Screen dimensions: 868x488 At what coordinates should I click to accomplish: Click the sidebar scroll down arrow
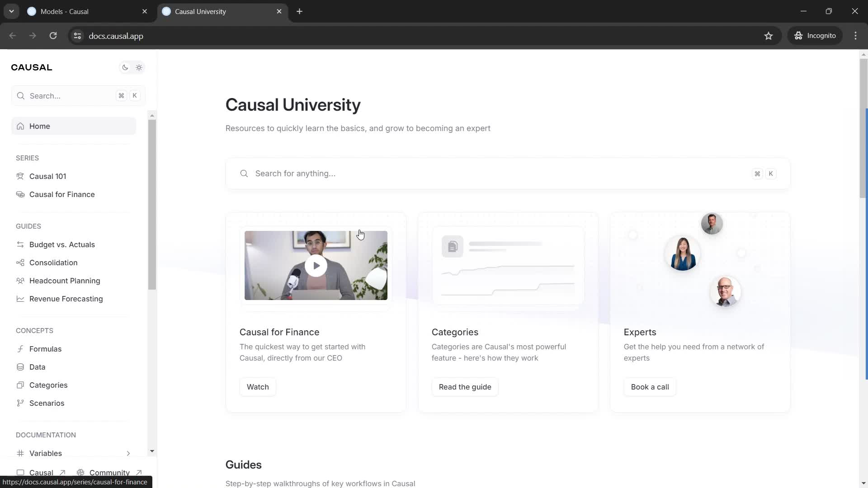pyautogui.click(x=152, y=451)
